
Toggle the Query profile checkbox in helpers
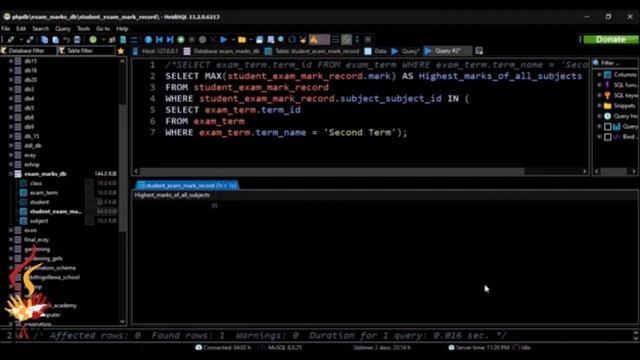(607, 127)
